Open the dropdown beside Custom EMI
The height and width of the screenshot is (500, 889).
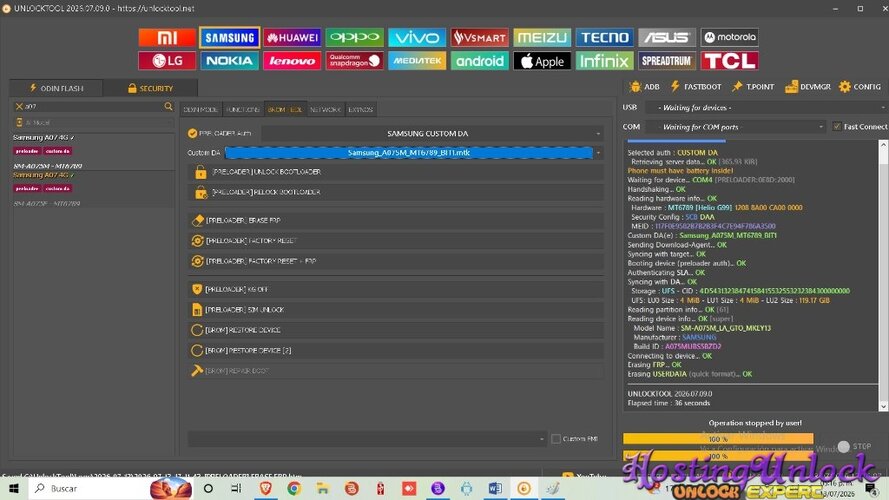[367, 439]
